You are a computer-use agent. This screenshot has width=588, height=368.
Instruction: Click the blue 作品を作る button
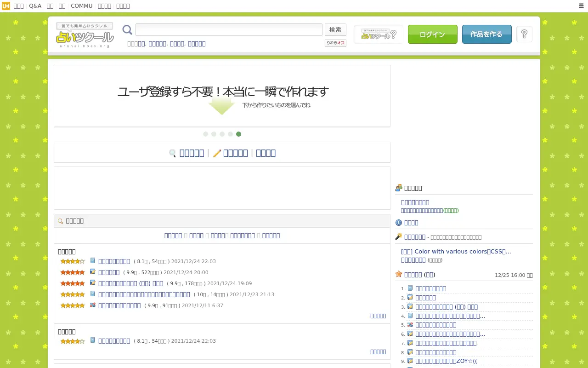click(486, 34)
